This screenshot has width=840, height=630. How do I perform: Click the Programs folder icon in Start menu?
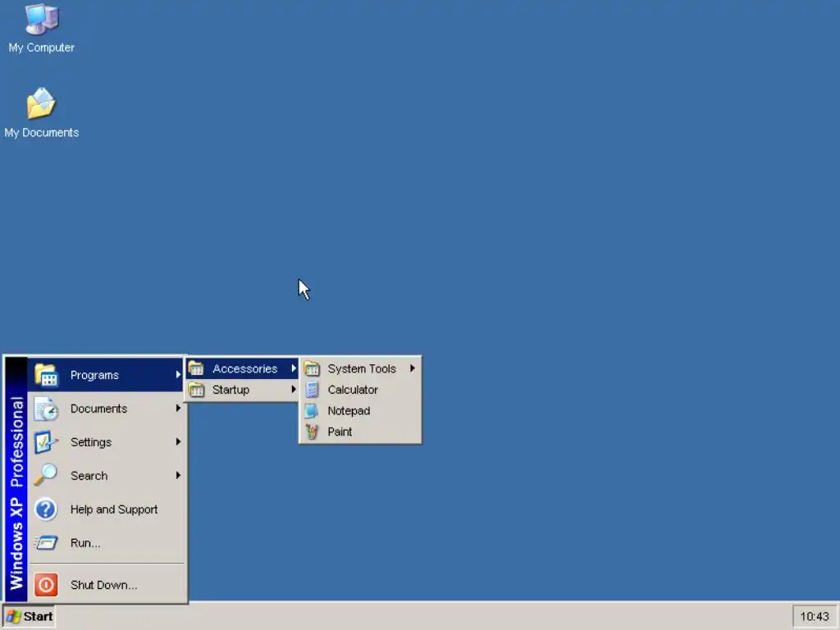46,375
